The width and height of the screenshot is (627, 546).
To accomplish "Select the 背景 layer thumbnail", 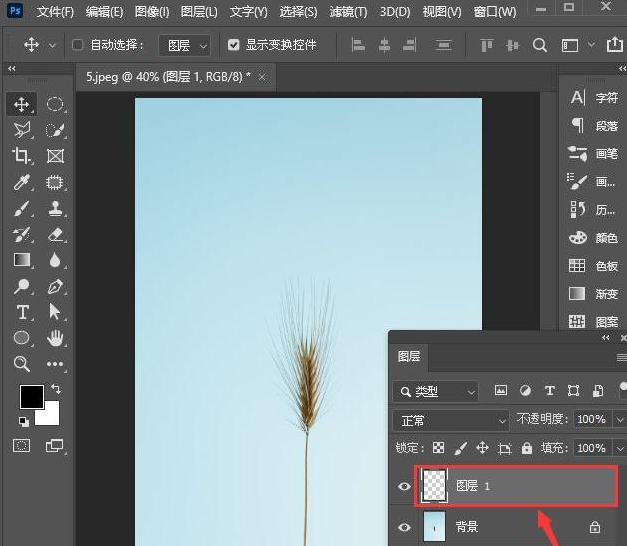I will [x=436, y=527].
